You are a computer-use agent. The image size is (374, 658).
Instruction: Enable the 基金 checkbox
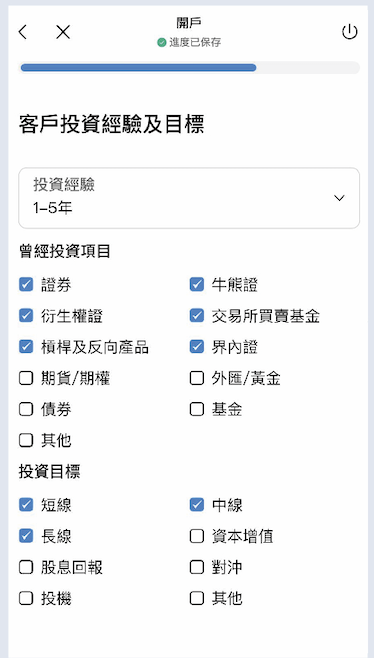pos(196,409)
